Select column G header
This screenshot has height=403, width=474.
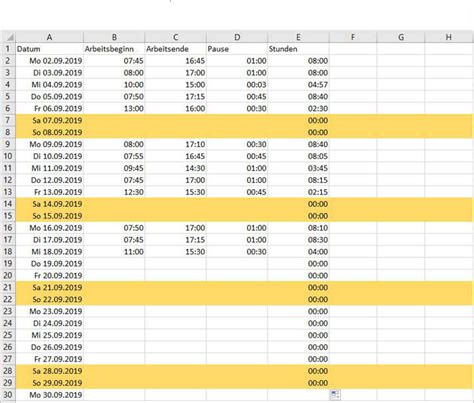coord(401,37)
